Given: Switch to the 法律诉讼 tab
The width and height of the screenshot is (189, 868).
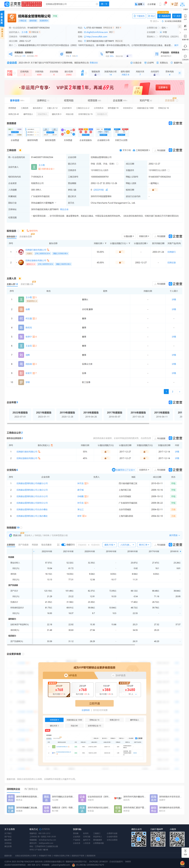Looking at the screenshot, I should [x=43, y=100].
